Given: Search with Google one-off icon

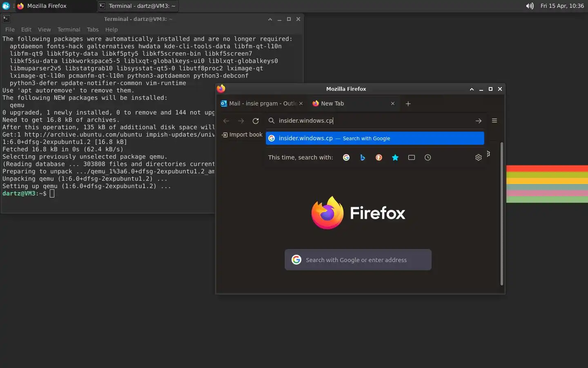Looking at the screenshot, I should 346,157.
